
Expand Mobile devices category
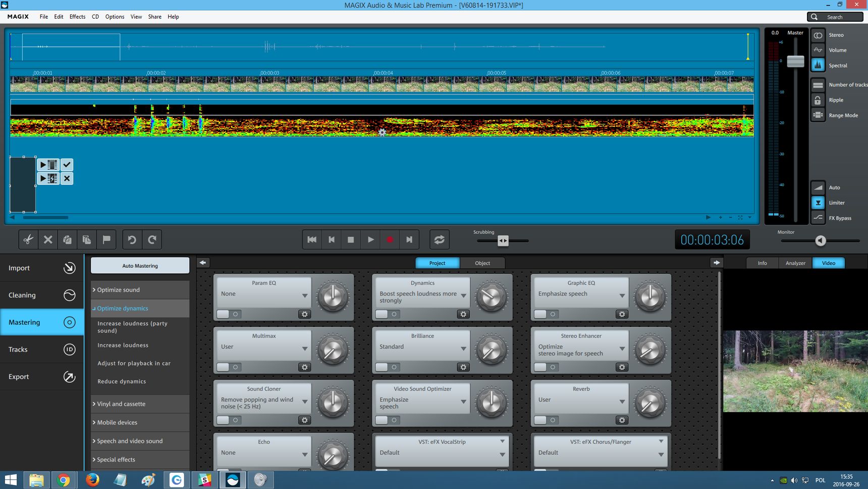coord(140,422)
